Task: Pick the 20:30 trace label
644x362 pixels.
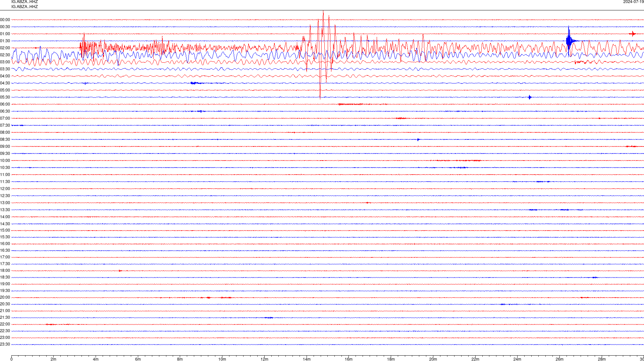Action: coord(5,304)
